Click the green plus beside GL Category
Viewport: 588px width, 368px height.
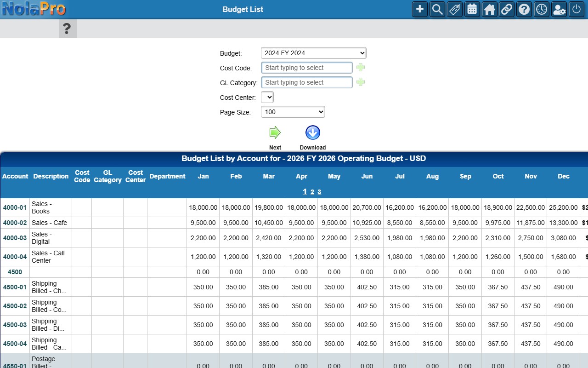pos(361,82)
